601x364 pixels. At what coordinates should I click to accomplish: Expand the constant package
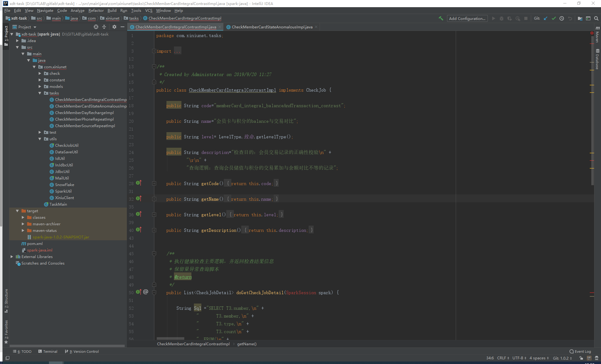(40, 80)
